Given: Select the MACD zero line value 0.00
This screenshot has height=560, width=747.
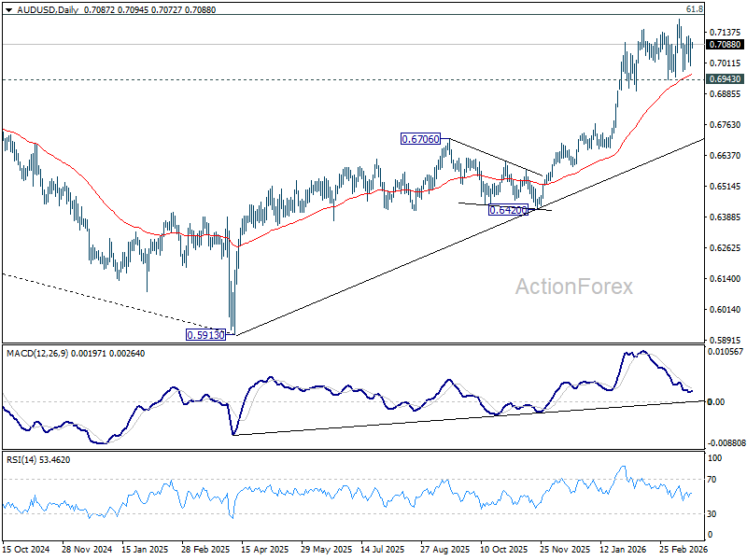Looking at the screenshot, I should [x=716, y=402].
